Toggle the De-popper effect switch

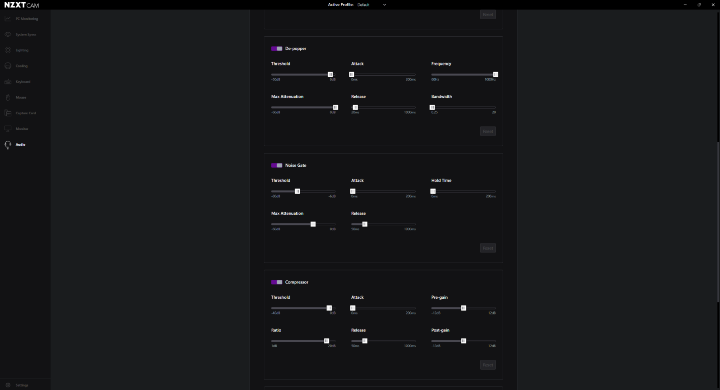[x=276, y=49]
